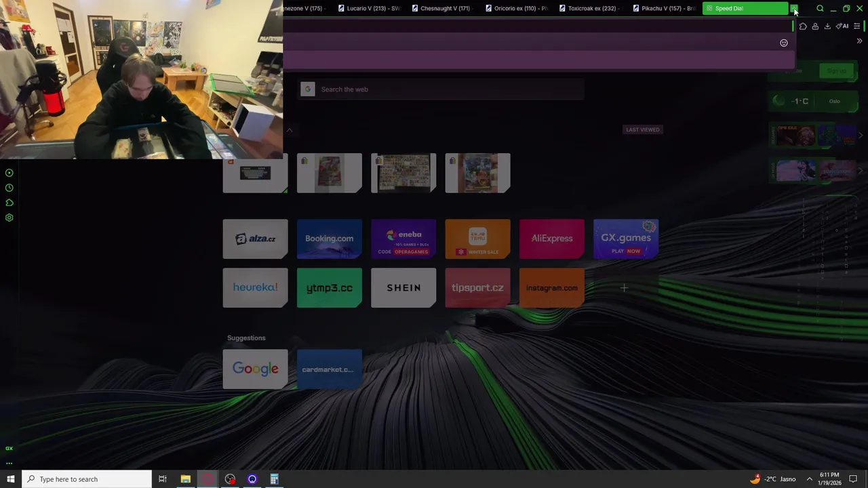Open the new tab plus button
This screenshot has width=868, height=488.
click(x=794, y=8)
